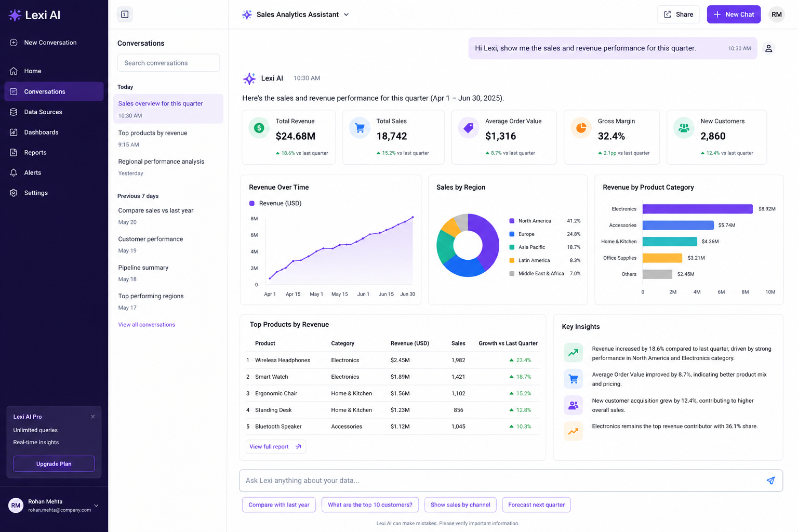This screenshot has width=798, height=532.
Task: Open the user profile icon beside message
Action: pyautogui.click(x=768, y=48)
